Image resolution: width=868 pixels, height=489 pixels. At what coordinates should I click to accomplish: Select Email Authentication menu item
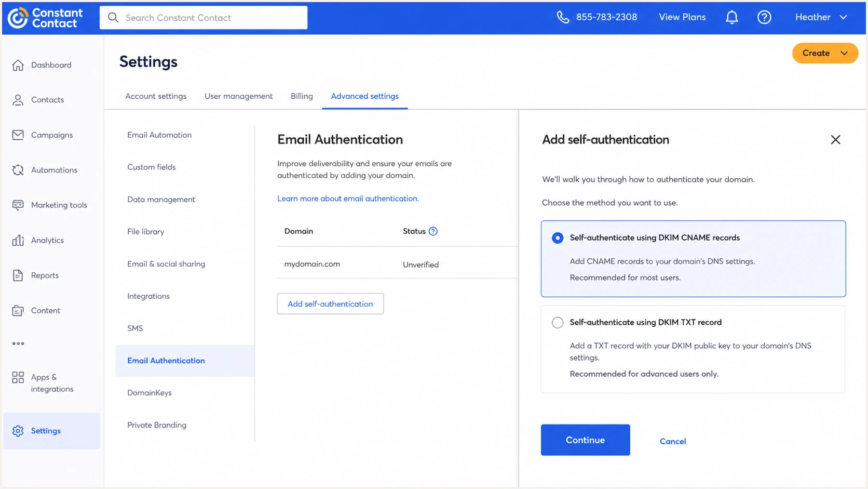pyautogui.click(x=185, y=361)
